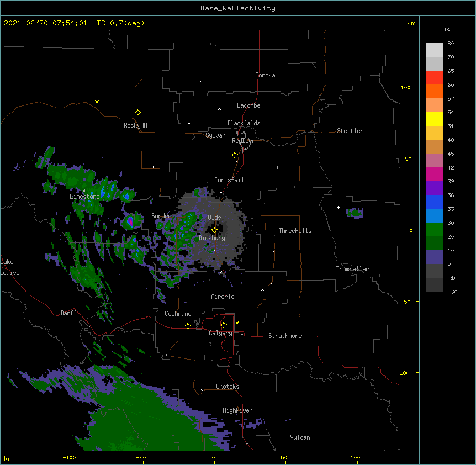Pick the slate purple 0-10 legend swatch
The width and height of the screenshot is (476, 465).
point(434,257)
